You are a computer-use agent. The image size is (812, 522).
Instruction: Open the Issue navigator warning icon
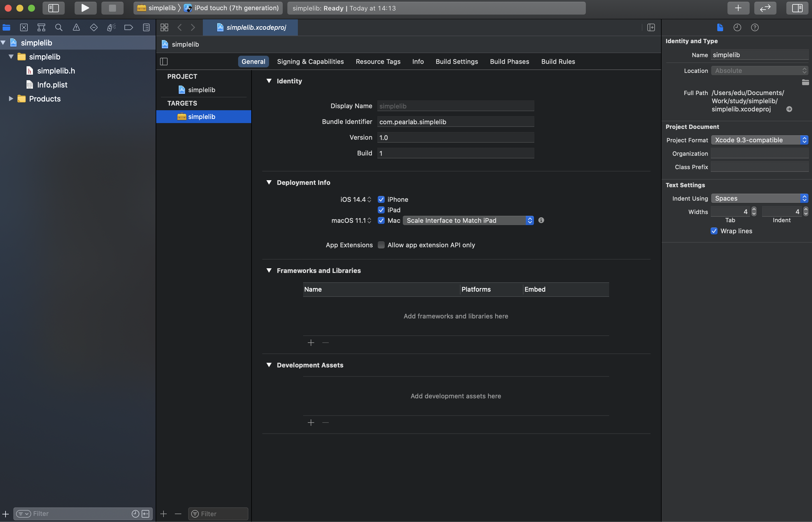point(76,27)
